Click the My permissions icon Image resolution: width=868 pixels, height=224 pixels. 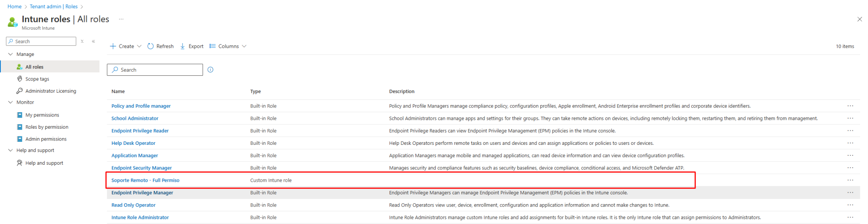19,115
